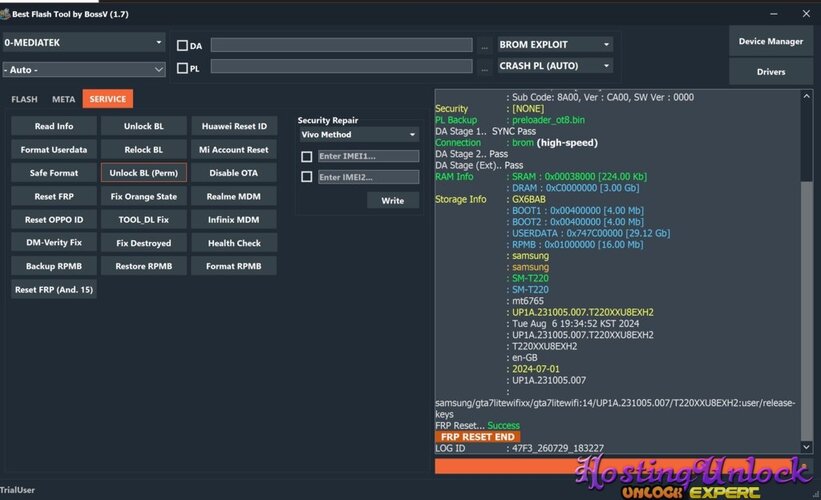
Task: Click the USERDATA storage log line
Action: (x=591, y=233)
